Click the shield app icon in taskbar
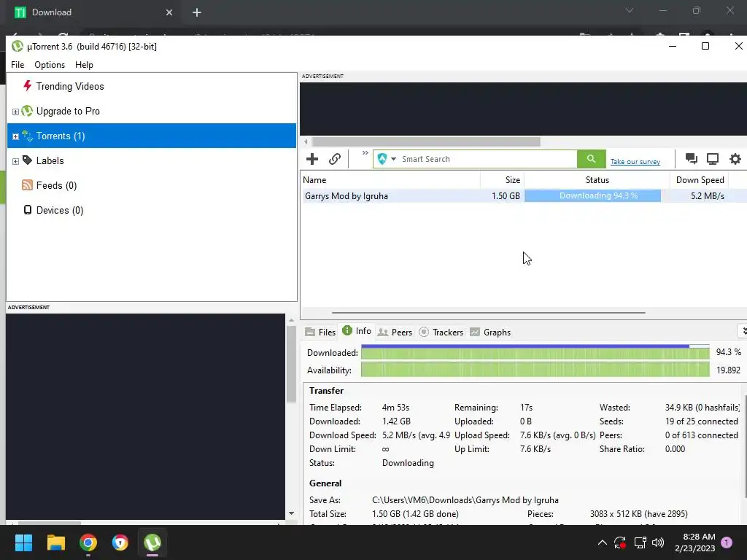Screen dimensions: 747x560 [120, 542]
